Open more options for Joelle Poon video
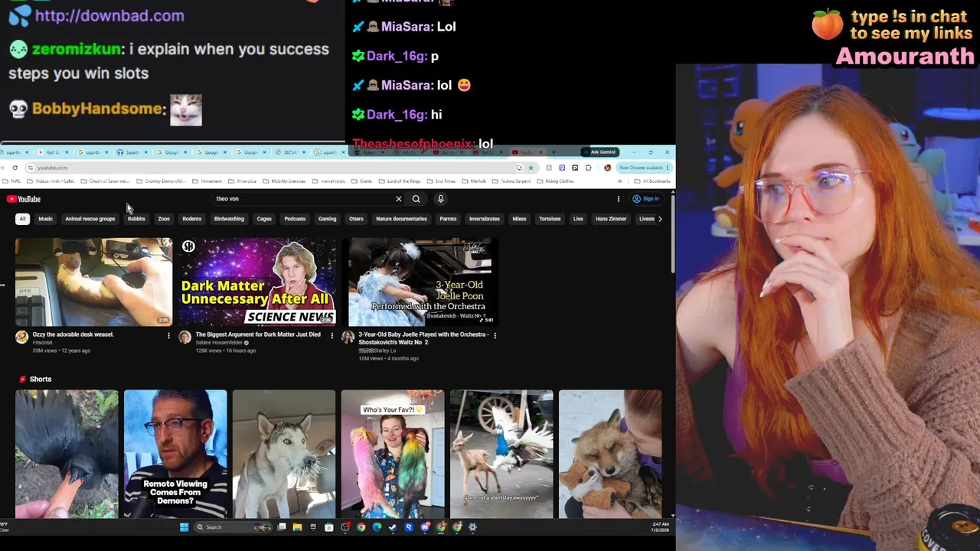The width and height of the screenshot is (980, 551). click(495, 335)
